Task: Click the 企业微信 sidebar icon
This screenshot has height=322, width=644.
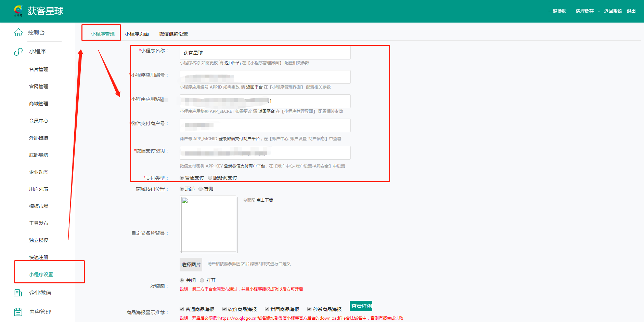Action: tap(18, 293)
